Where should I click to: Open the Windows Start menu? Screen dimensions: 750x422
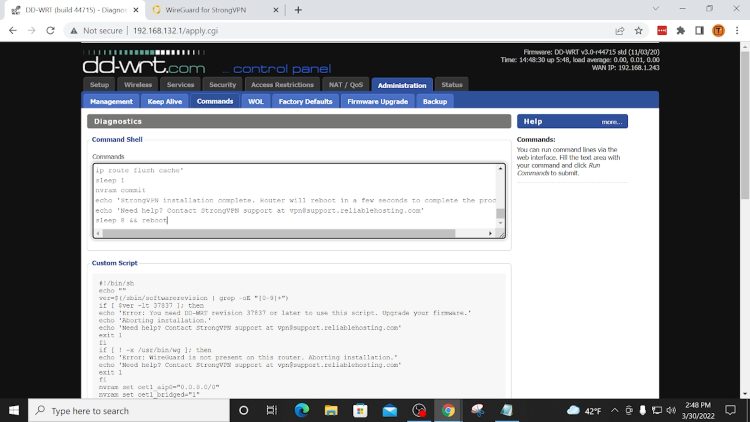[14, 411]
